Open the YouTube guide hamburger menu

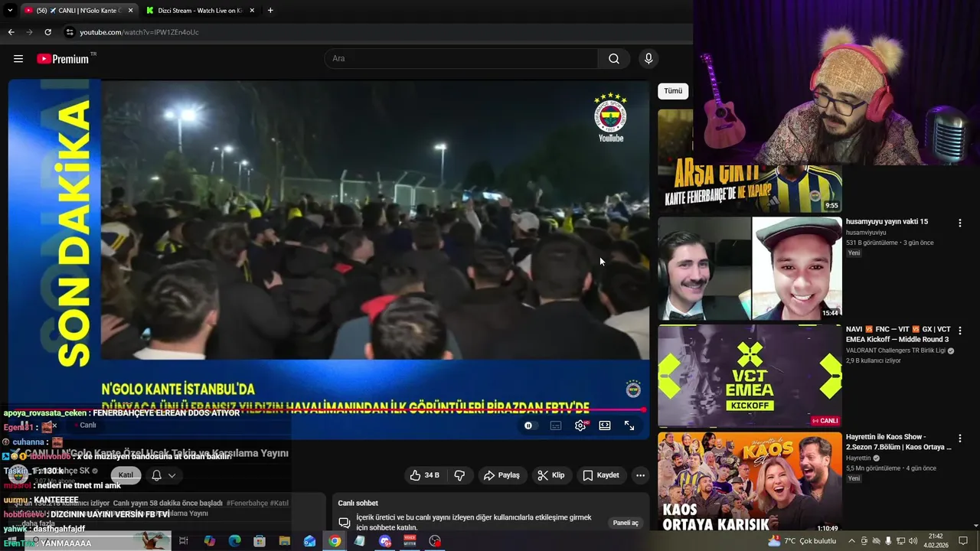click(18, 59)
